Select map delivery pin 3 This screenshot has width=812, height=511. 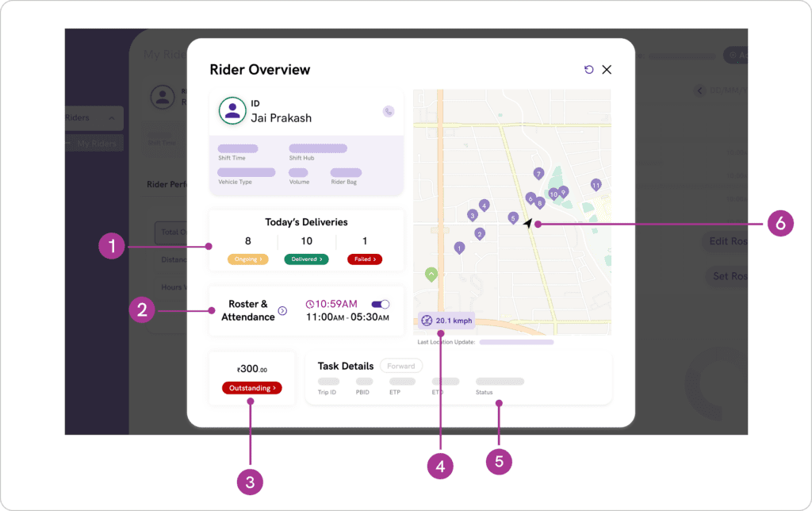[x=473, y=216]
